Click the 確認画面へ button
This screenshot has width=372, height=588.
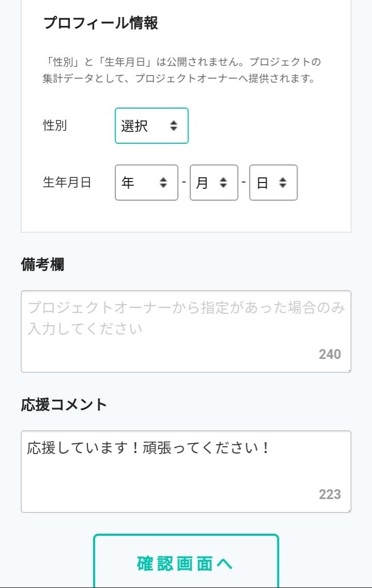(x=186, y=562)
